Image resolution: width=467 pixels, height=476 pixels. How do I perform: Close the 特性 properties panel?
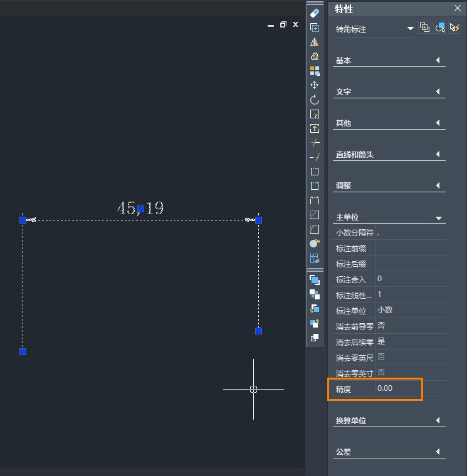[x=457, y=8]
